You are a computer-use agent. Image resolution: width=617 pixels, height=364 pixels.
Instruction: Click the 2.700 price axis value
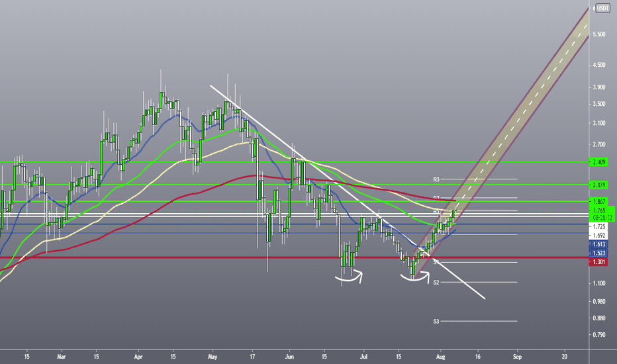click(x=599, y=145)
